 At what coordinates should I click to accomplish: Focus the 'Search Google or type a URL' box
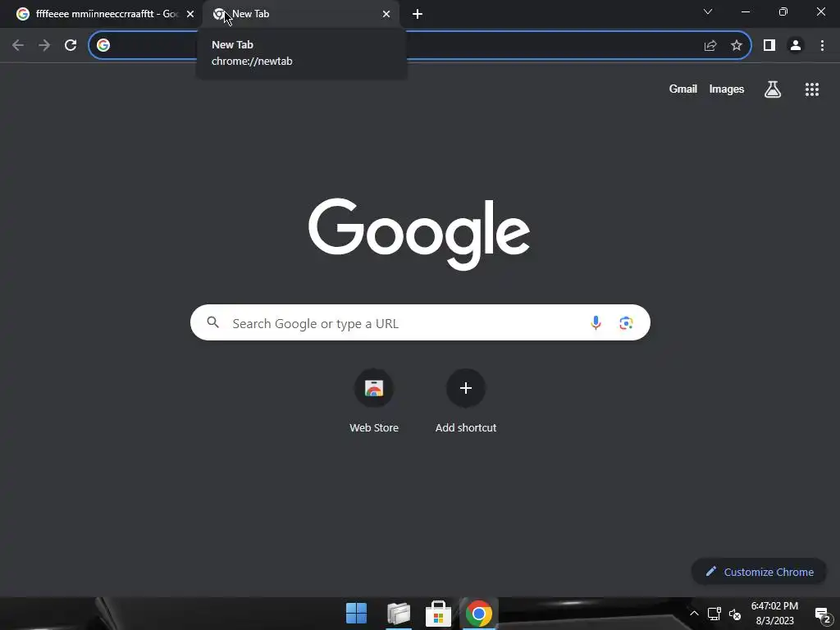(x=420, y=322)
